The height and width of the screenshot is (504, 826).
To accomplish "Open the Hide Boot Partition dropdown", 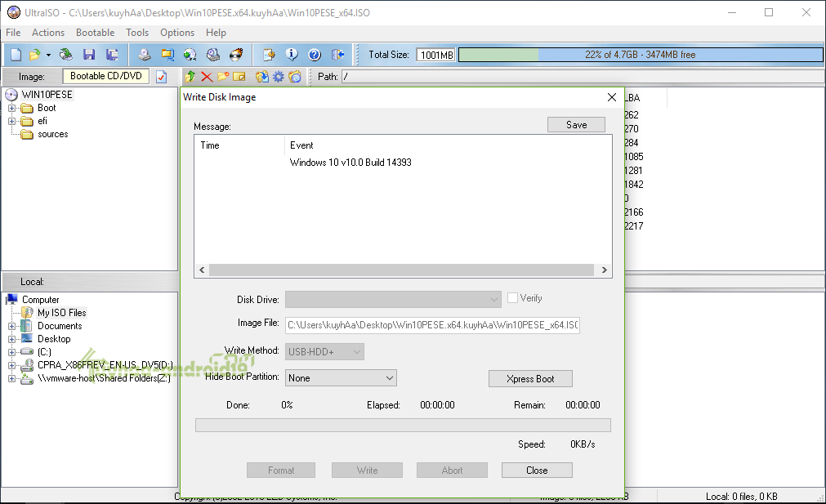I will point(341,378).
